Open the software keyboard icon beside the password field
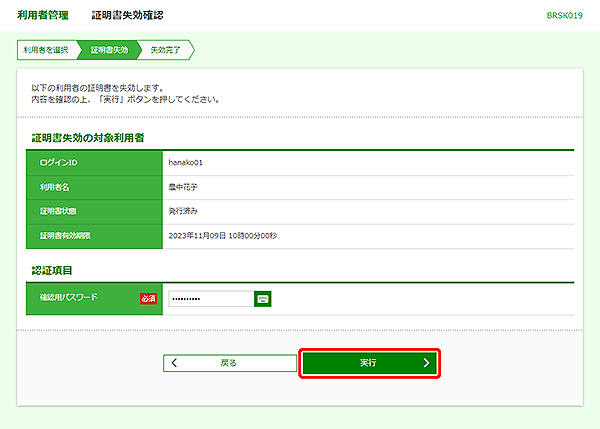This screenshot has width=600, height=429. pos(262,299)
